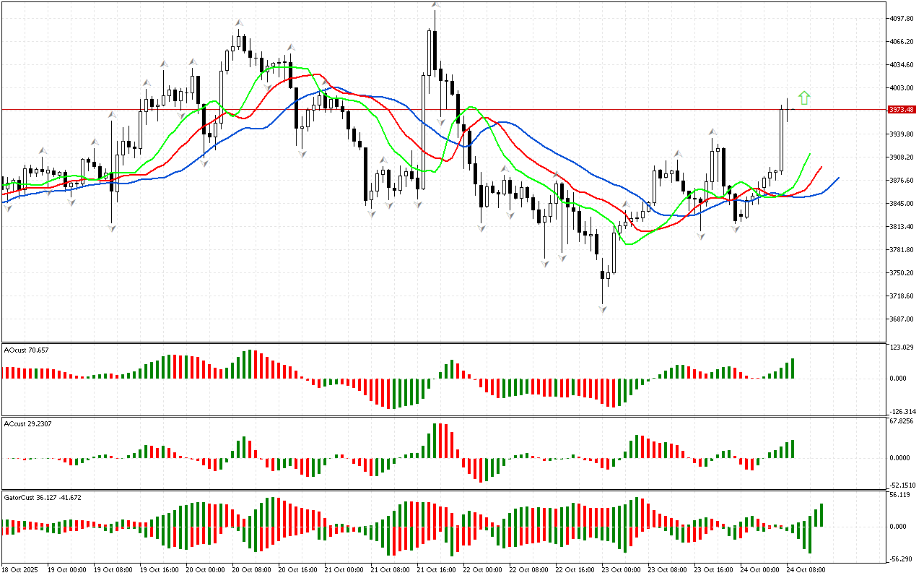Click fractal arrow above the 20 Oct 08:00 peak
The width and height of the screenshot is (924, 578).
(x=239, y=23)
